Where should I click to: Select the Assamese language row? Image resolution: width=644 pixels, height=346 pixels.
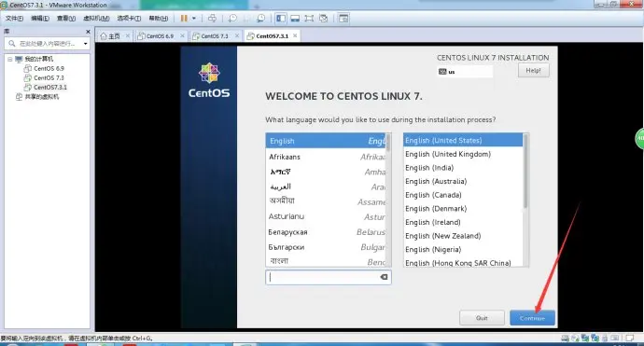coord(326,201)
